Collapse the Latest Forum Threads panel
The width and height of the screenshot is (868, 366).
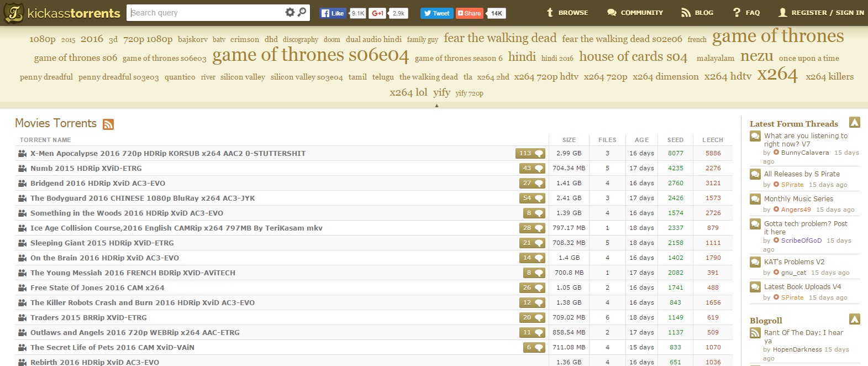[x=854, y=123]
